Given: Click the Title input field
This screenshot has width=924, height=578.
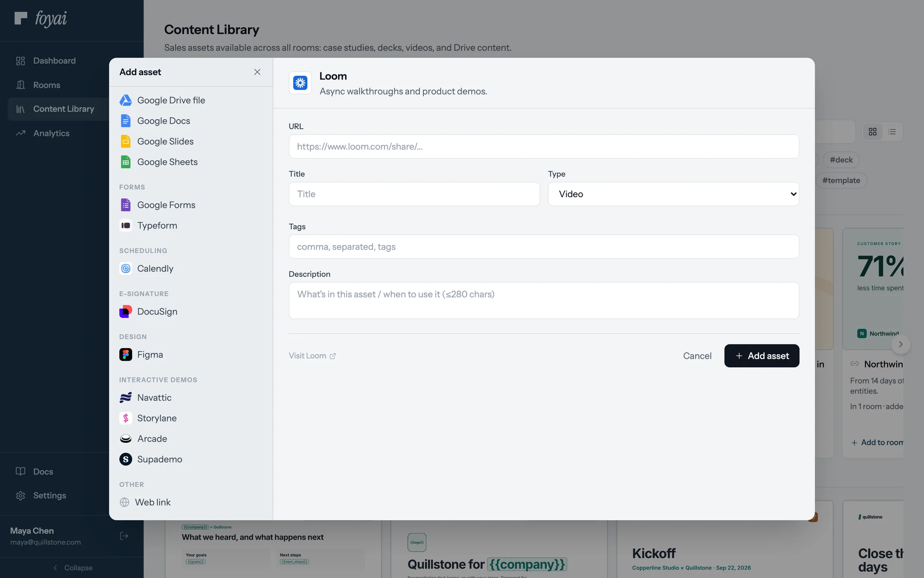Looking at the screenshot, I should 414,194.
